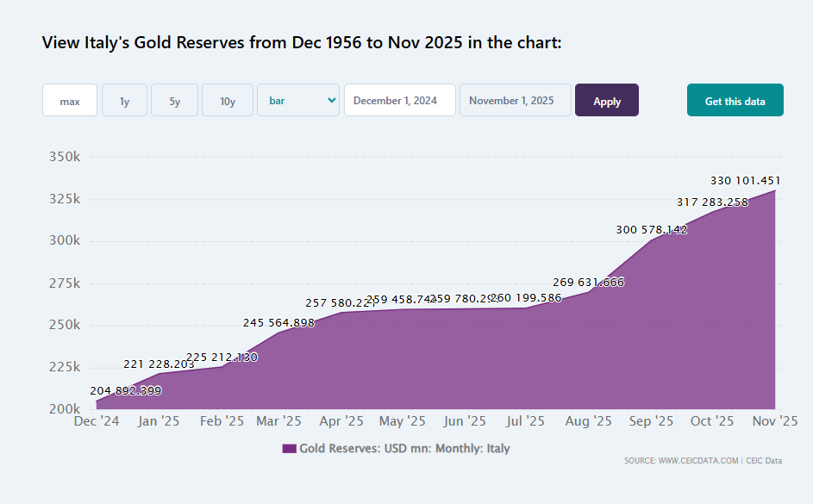
Task: Click the 330 101.451 data label
Action: 745,181
